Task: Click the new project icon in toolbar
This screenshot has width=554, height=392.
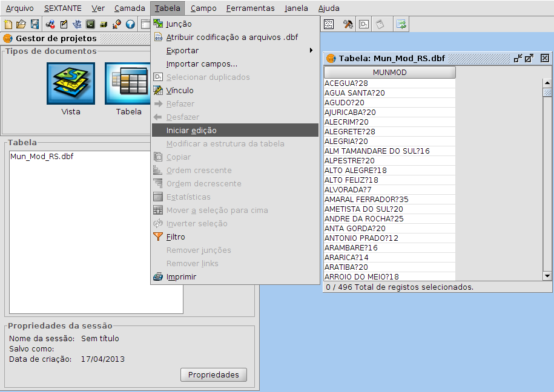Action: pos(8,24)
